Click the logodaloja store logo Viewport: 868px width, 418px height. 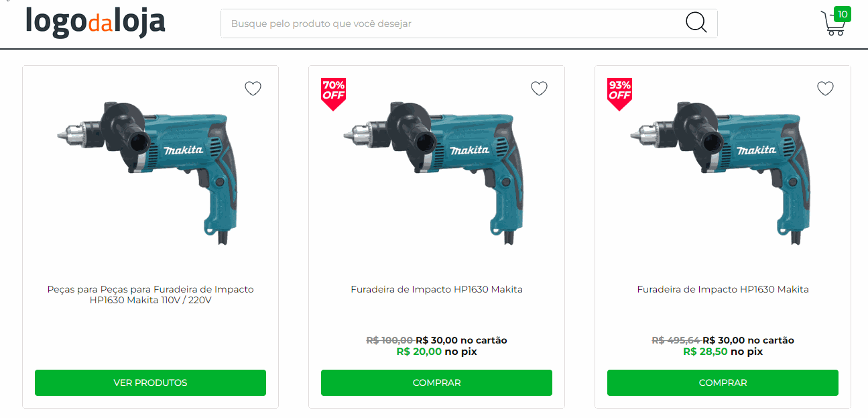pos(95,22)
